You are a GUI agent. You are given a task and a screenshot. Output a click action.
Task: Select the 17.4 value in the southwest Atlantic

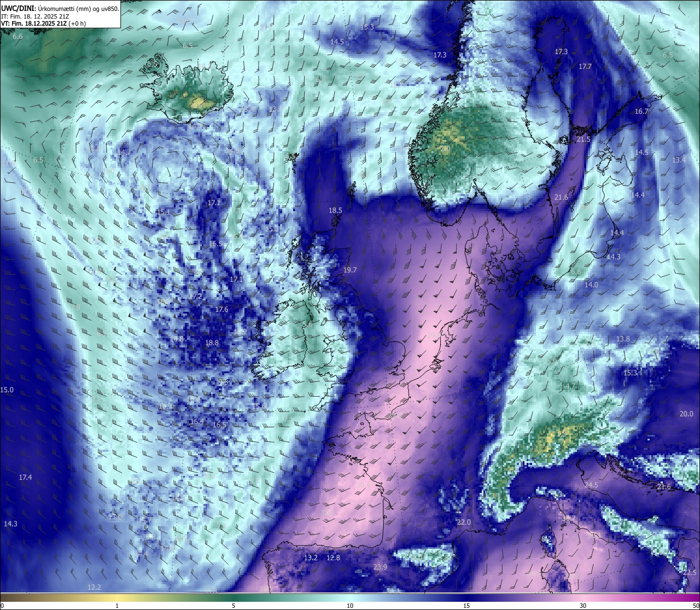25,478
